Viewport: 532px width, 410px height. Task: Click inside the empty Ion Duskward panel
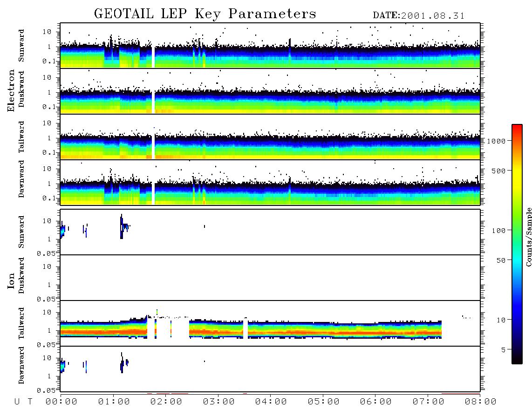(270, 278)
